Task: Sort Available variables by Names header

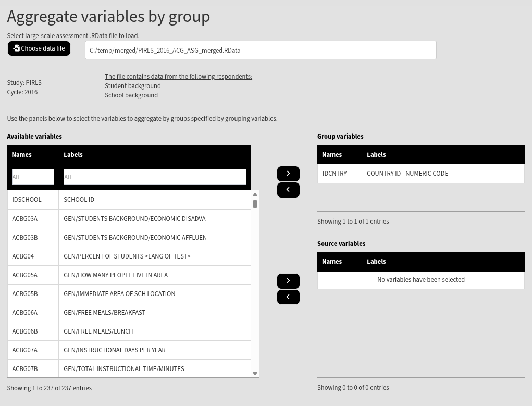Action: coord(22,155)
